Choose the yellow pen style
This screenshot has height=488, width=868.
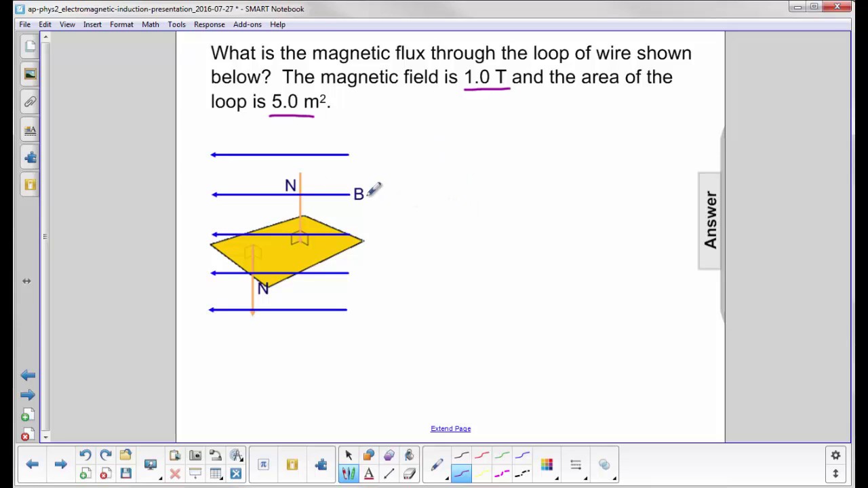(x=481, y=474)
